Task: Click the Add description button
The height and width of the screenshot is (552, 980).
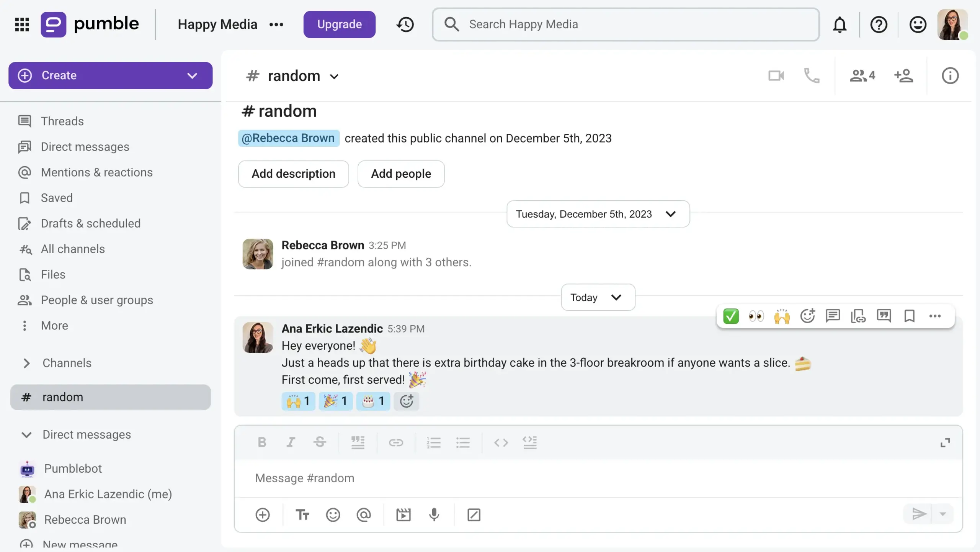Action: (x=293, y=174)
